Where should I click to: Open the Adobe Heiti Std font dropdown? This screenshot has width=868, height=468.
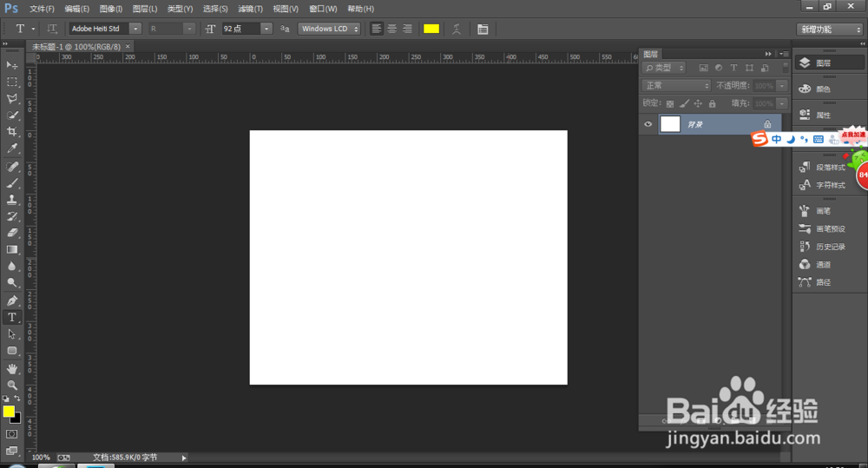tap(135, 29)
